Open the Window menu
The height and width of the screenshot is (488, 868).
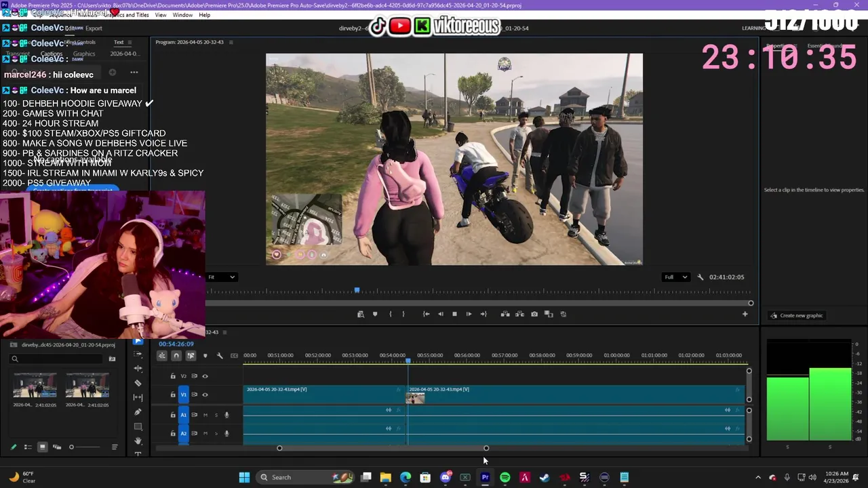click(182, 15)
